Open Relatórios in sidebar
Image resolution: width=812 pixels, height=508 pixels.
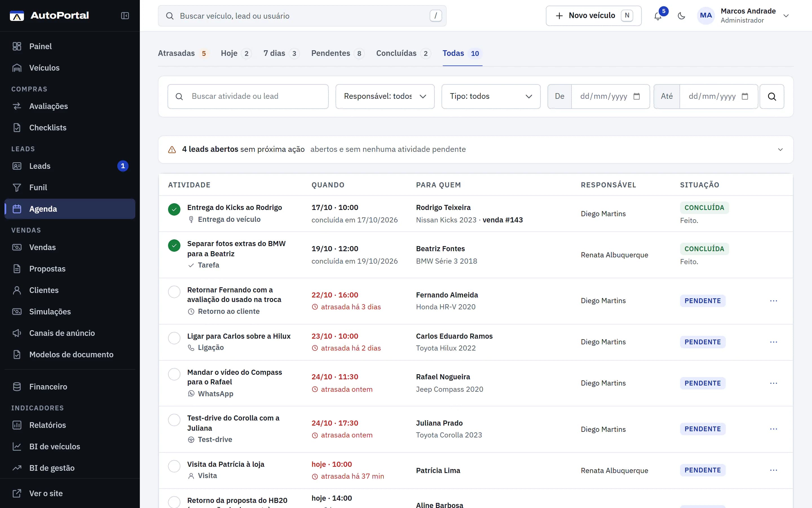pos(70,425)
